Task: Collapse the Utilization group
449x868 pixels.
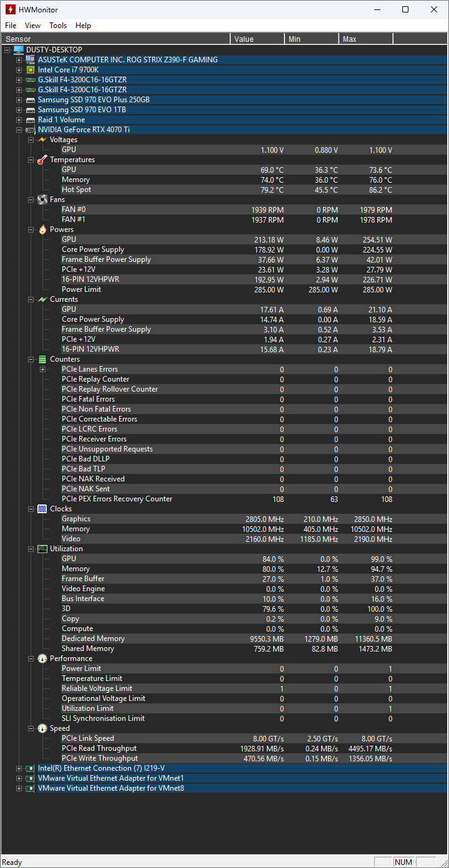Action: [x=31, y=549]
